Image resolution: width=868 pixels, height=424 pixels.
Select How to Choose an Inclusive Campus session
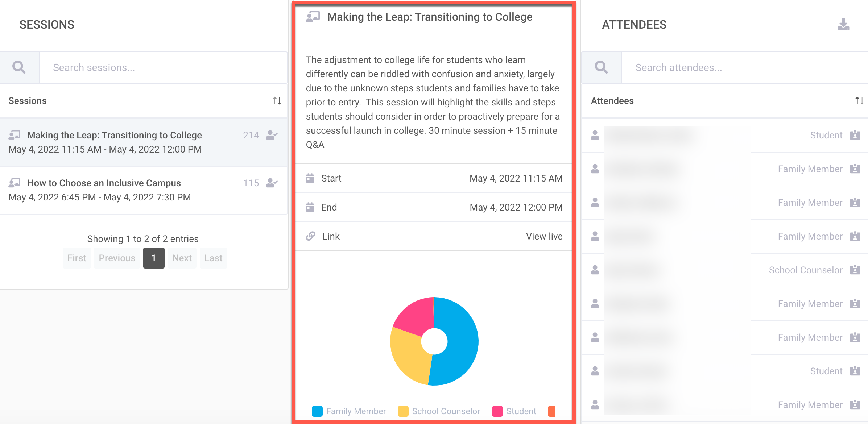tap(104, 183)
